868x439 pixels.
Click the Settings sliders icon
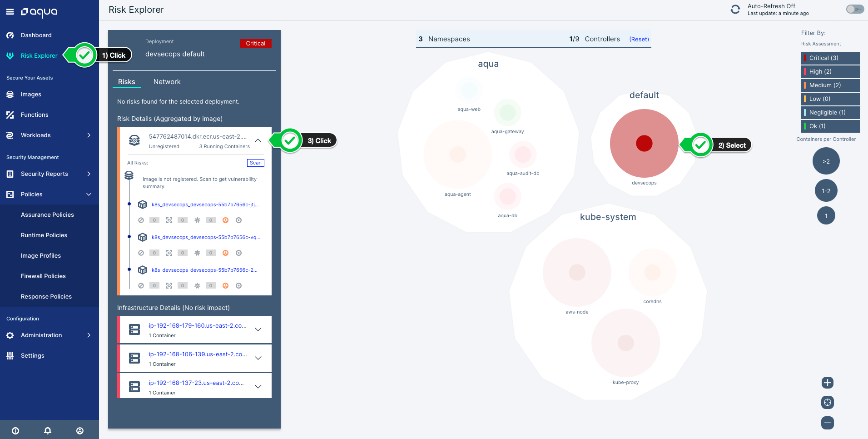coord(10,355)
